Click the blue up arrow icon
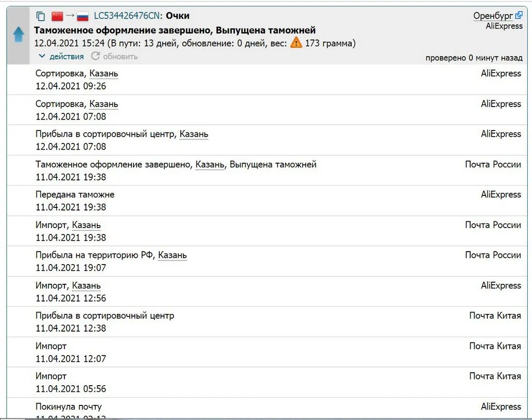Viewport: 532px width, 420px height. [x=19, y=35]
